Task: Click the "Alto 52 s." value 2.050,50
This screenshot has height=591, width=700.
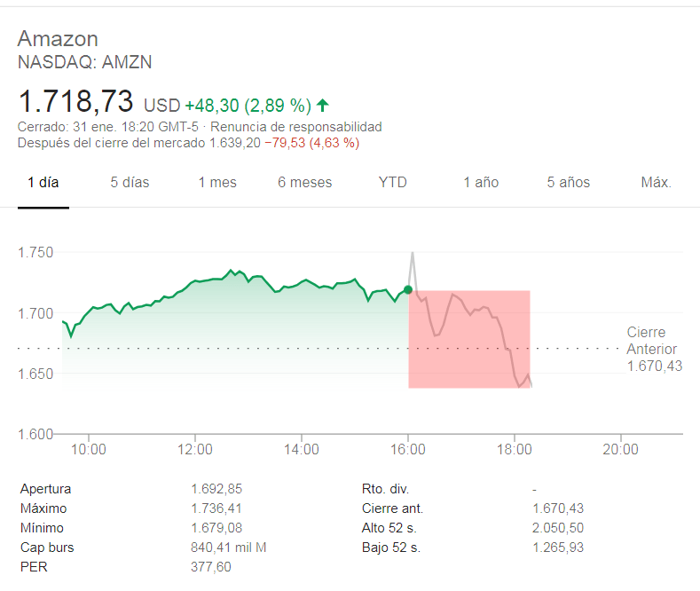Action: (558, 528)
